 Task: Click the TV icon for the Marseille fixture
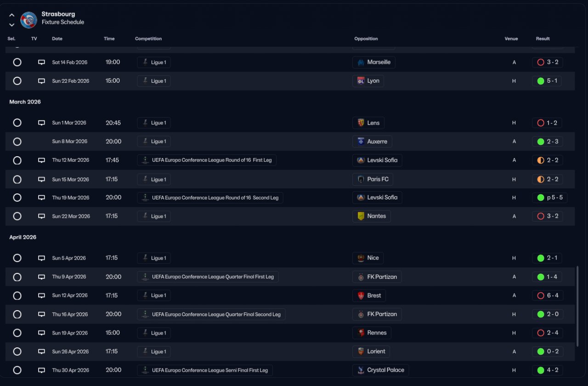point(41,62)
